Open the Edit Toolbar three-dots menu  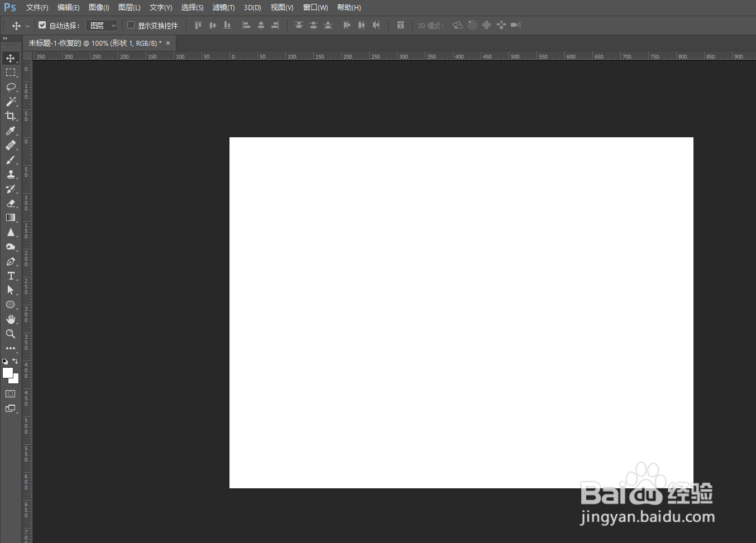tap(11, 348)
